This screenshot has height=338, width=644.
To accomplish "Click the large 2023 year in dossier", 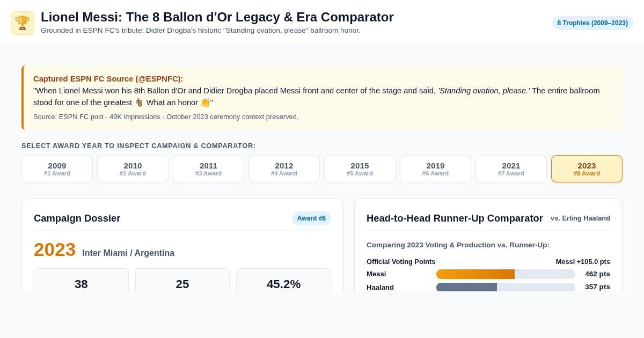I will (x=55, y=249).
